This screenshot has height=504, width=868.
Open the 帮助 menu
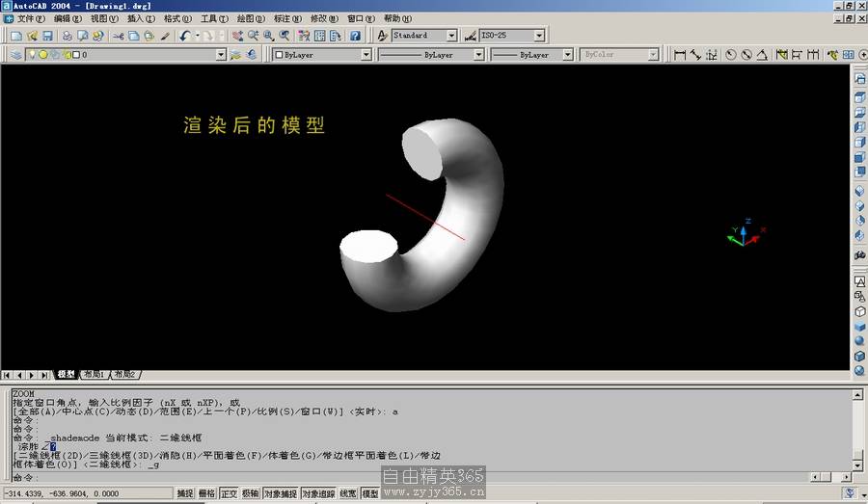[397, 19]
